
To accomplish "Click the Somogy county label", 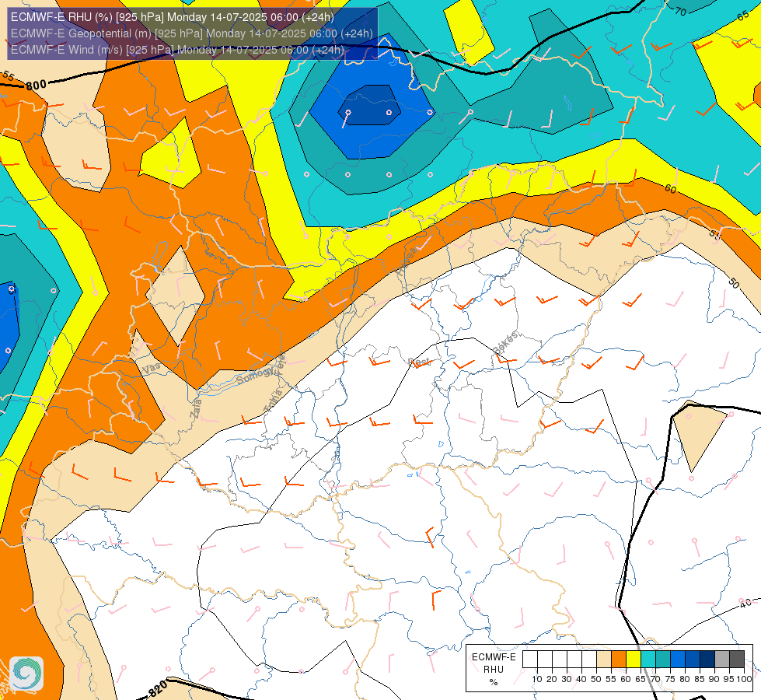I will (x=255, y=375).
